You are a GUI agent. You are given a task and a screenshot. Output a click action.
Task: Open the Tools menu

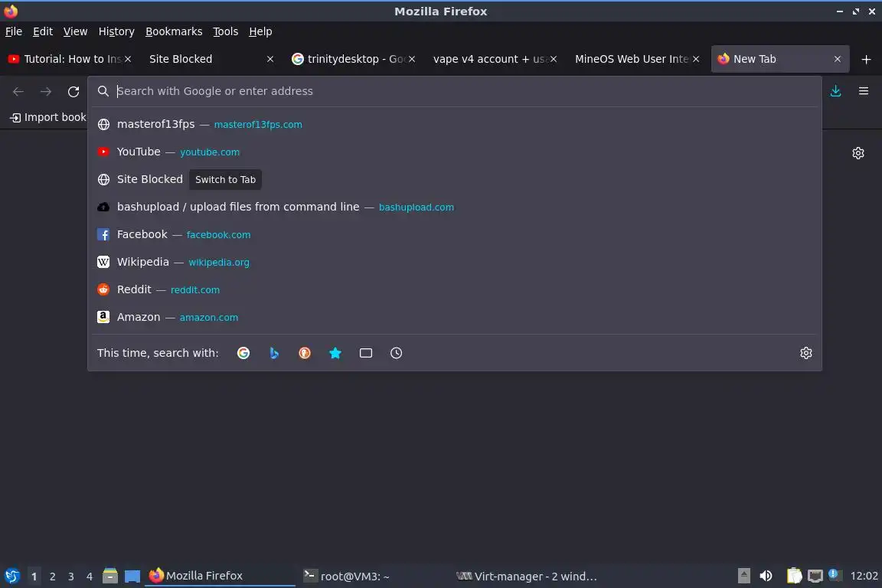226,31
